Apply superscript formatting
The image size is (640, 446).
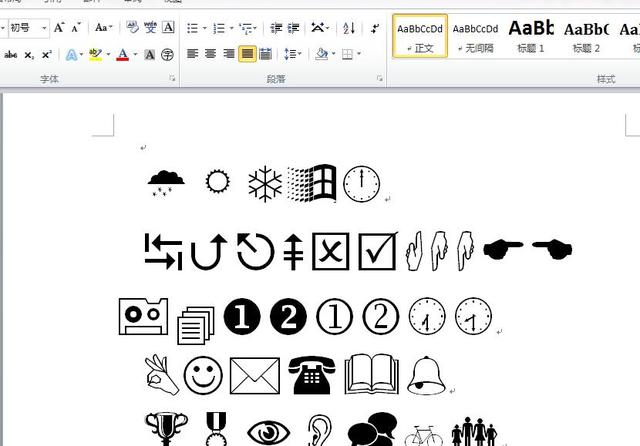click(x=47, y=54)
